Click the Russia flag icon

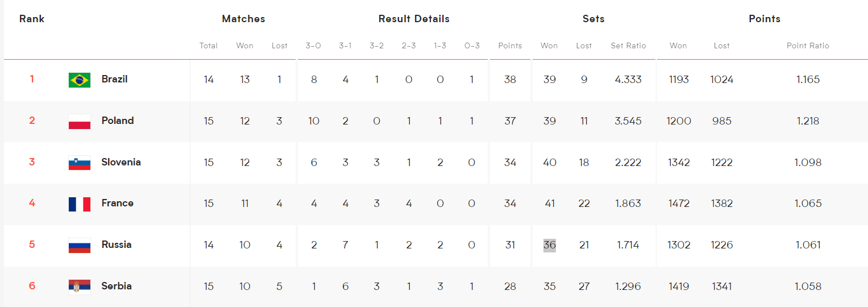pos(80,246)
